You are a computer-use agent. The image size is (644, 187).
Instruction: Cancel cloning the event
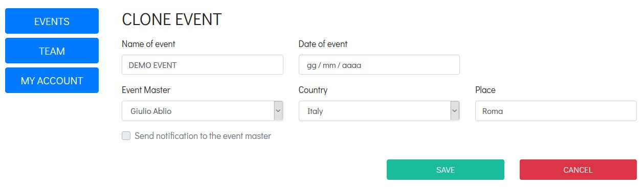578,170
